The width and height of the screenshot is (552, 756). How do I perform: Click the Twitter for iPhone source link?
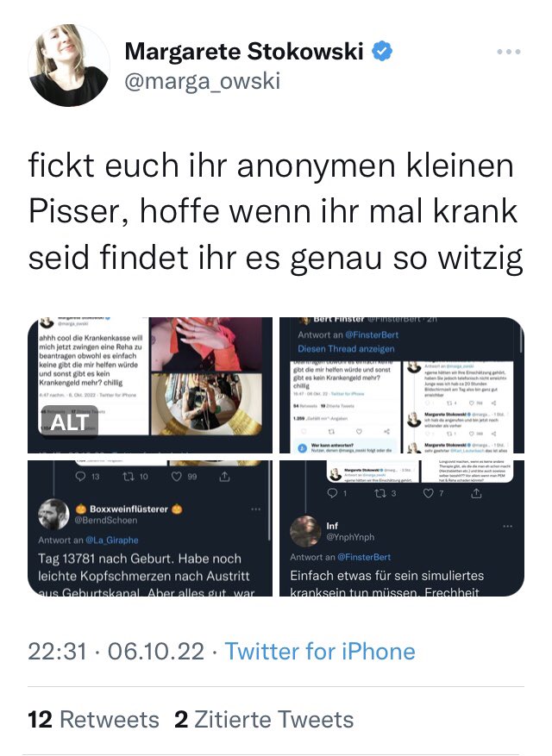pyautogui.click(x=320, y=652)
